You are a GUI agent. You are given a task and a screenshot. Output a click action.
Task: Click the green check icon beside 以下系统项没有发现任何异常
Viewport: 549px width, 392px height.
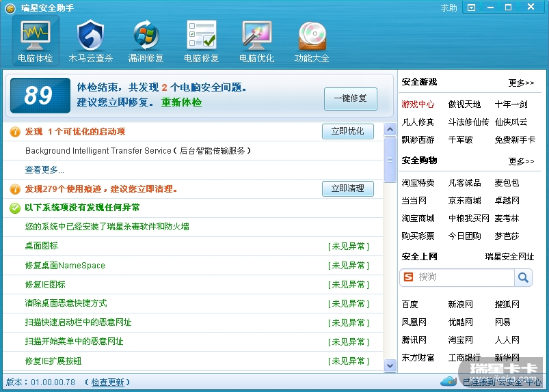point(15,208)
